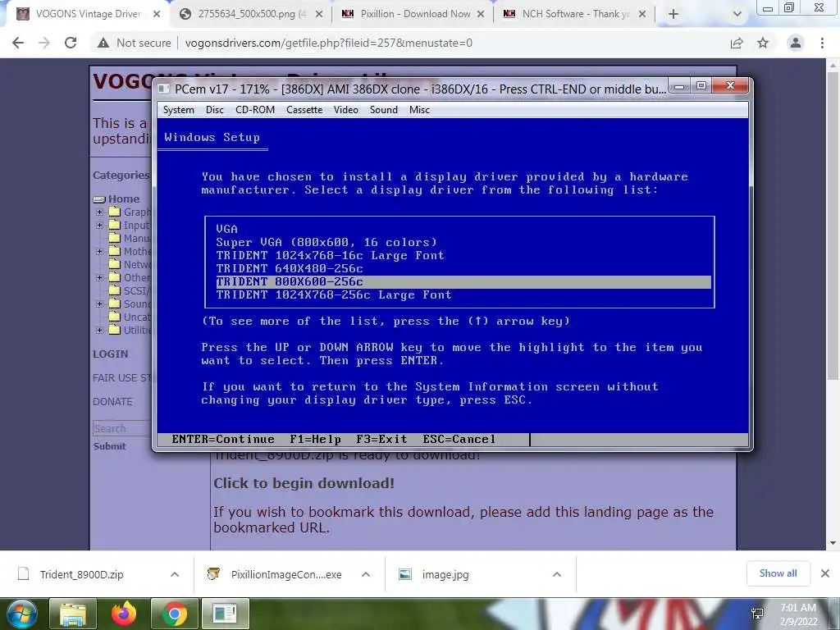Image resolution: width=840 pixels, height=630 pixels.
Task: Select TRIDENT 1024X768-256c Large Font row
Action: 463,294
